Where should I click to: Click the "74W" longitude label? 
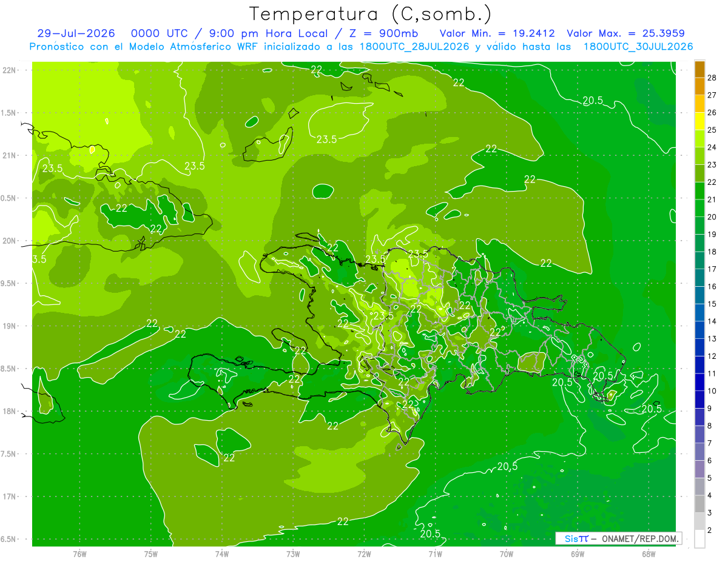(221, 554)
